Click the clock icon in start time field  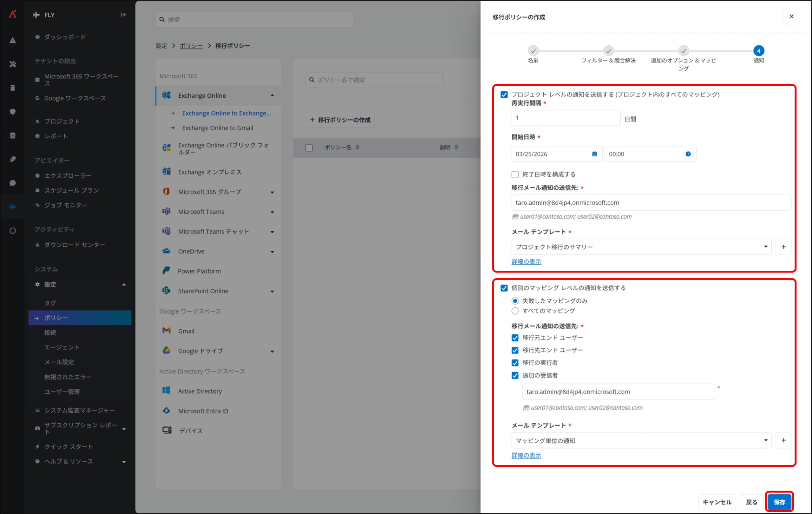pyautogui.click(x=688, y=154)
